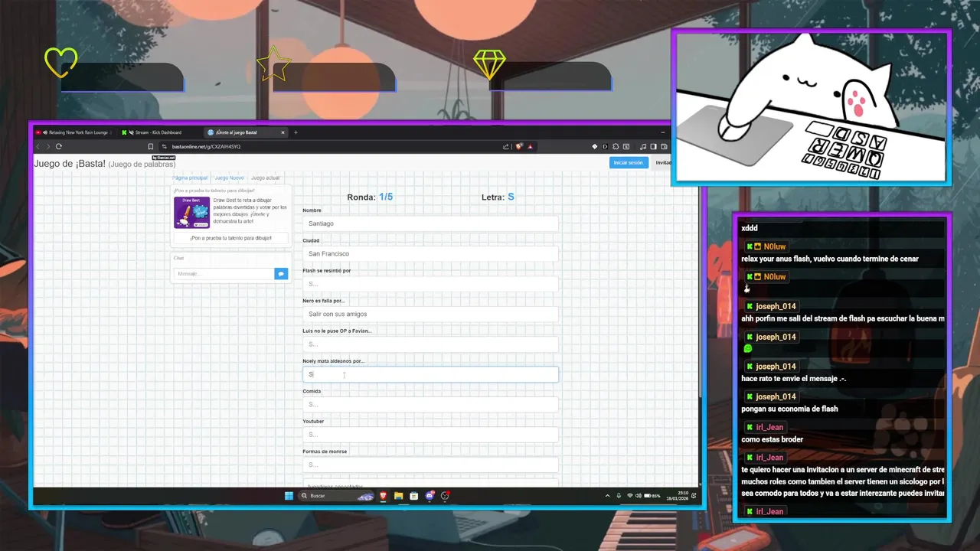Send the chat message with blue button
The image size is (980, 551).
coord(281,273)
